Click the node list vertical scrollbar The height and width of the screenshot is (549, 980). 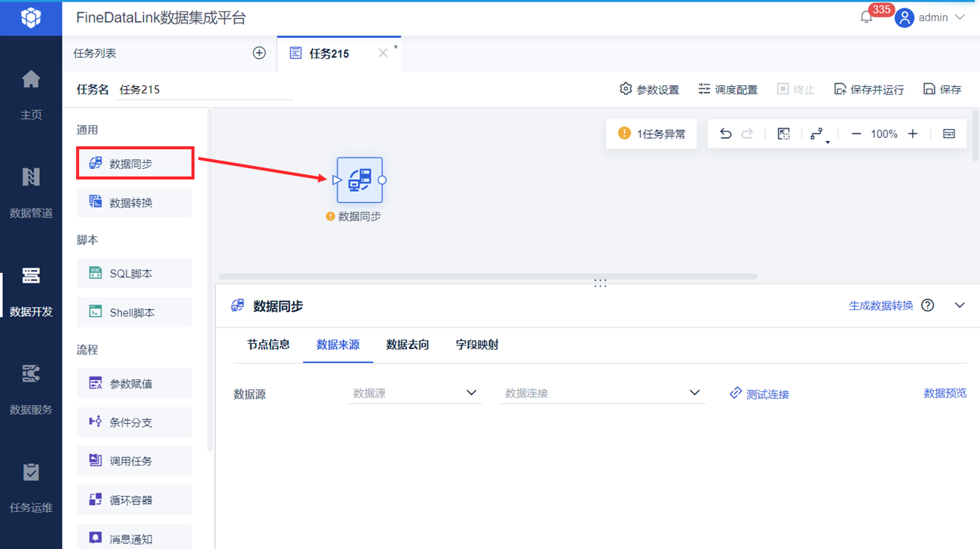pos(210,279)
